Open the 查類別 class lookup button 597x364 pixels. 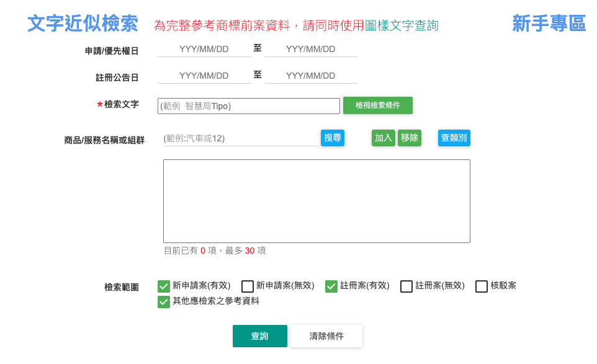[x=454, y=138]
